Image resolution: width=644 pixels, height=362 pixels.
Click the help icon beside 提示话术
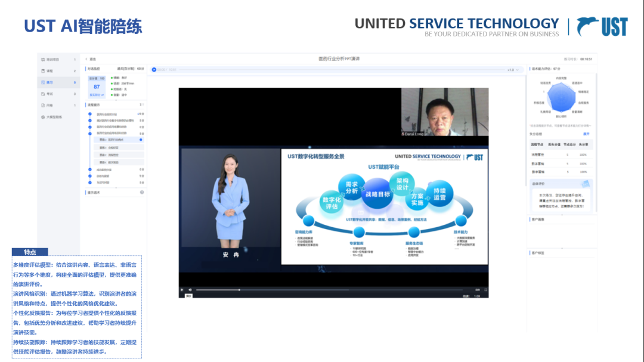tap(142, 192)
